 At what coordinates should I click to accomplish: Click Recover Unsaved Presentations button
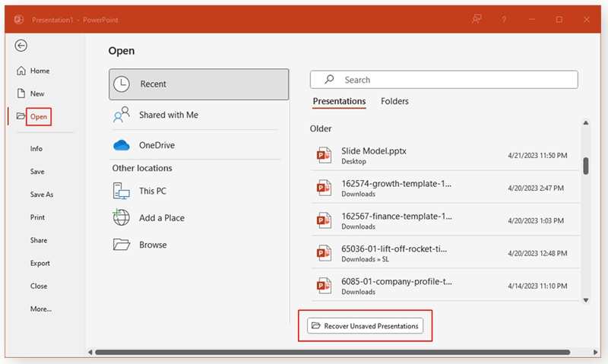(365, 325)
